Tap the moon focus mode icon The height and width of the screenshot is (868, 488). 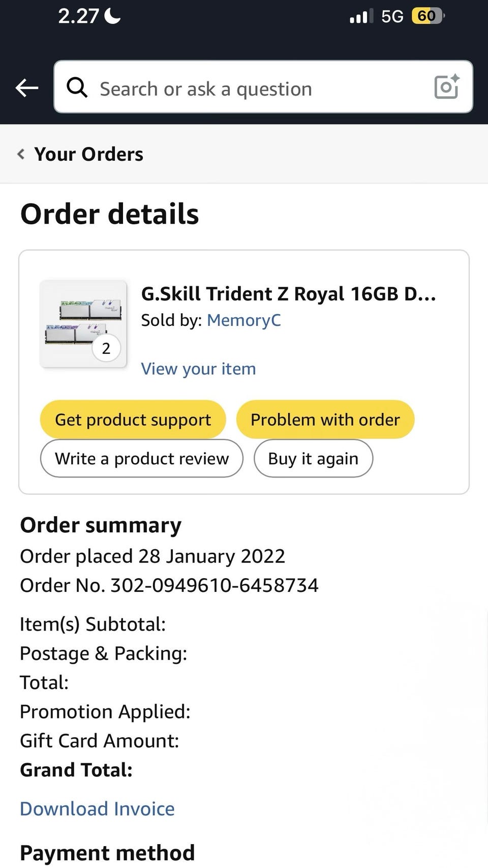pos(112,16)
